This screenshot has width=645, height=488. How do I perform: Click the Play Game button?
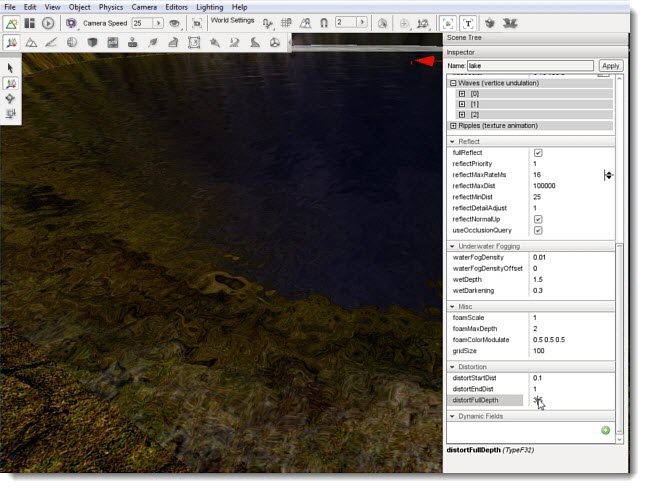[48, 23]
